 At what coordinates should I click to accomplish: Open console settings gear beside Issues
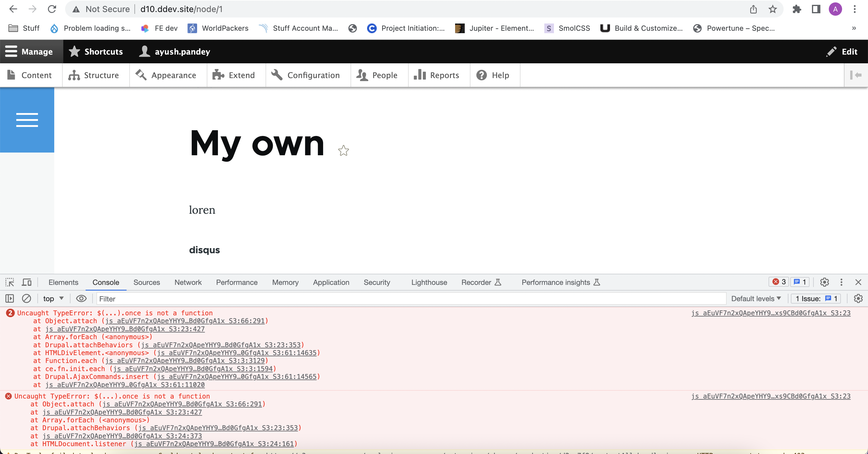pyautogui.click(x=858, y=299)
